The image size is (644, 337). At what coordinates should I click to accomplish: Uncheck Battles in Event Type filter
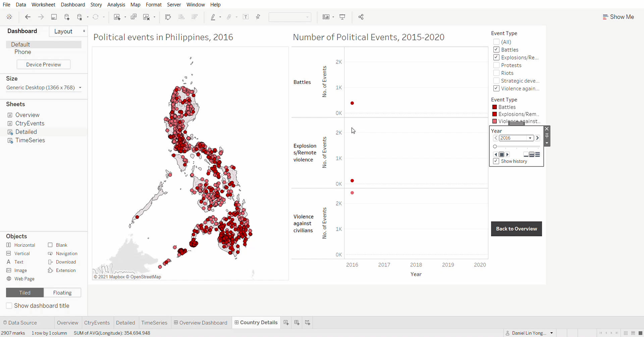point(496,49)
